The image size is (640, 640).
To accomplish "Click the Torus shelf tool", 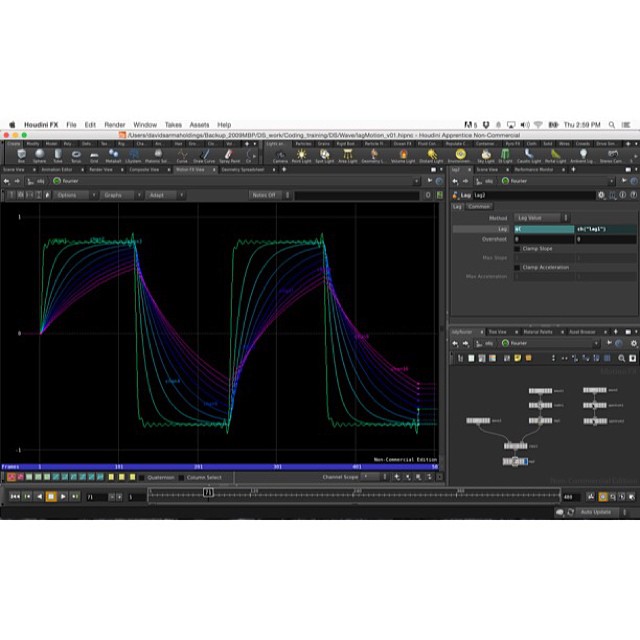I will pos(77,155).
